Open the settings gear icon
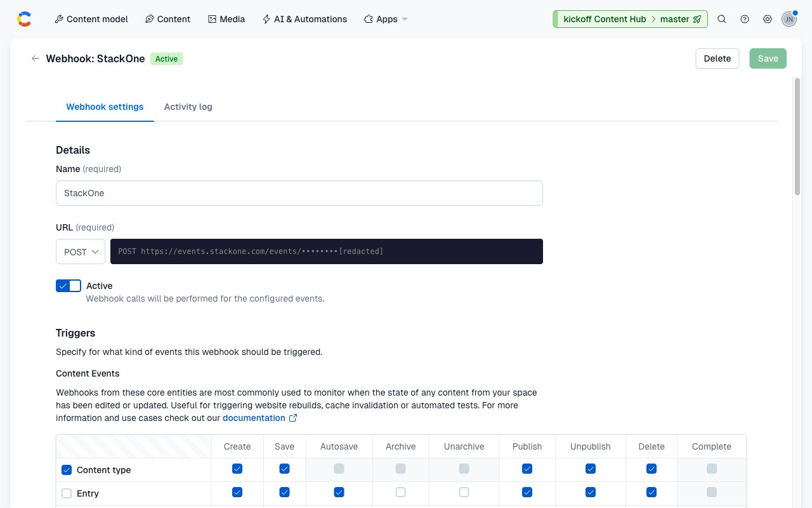The width and height of the screenshot is (812, 508). pyautogui.click(x=768, y=19)
